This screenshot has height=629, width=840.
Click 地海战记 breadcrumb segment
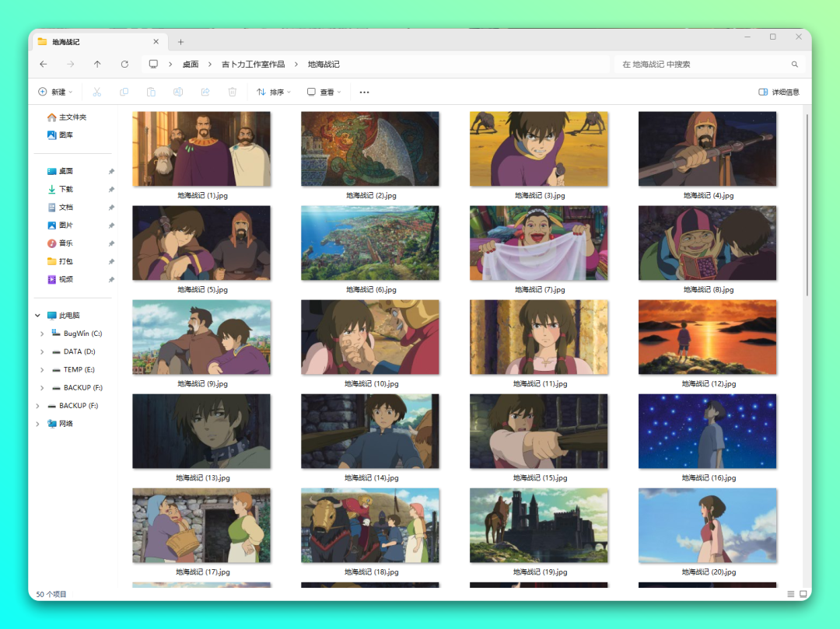coord(324,65)
